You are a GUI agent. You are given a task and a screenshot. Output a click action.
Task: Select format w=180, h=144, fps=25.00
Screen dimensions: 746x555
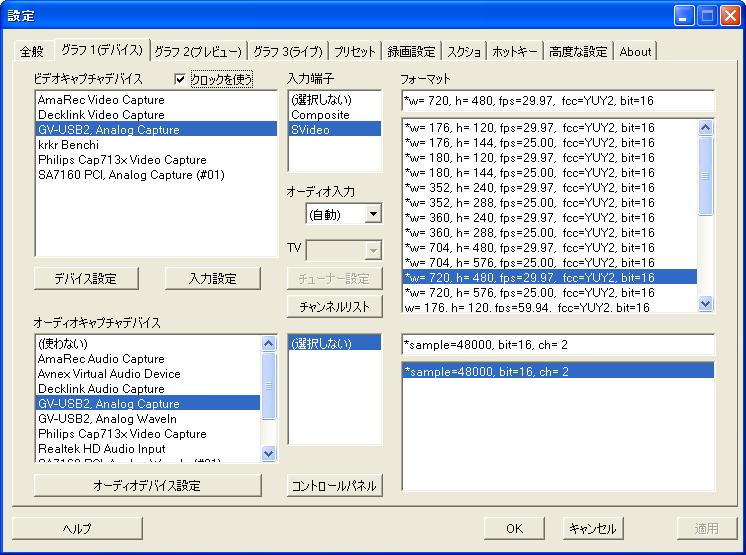[x=550, y=173]
